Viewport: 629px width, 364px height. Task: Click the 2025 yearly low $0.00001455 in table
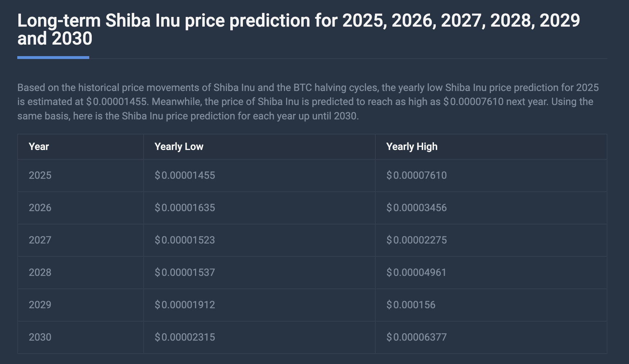(185, 176)
